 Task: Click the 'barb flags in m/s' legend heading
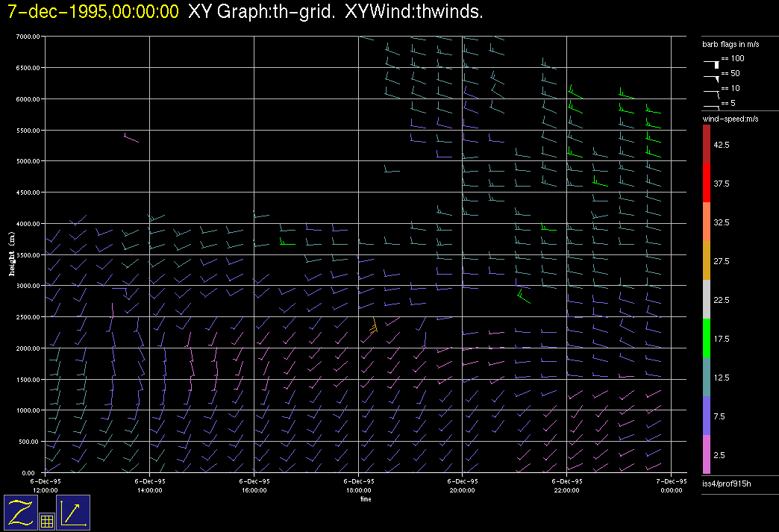(x=730, y=45)
